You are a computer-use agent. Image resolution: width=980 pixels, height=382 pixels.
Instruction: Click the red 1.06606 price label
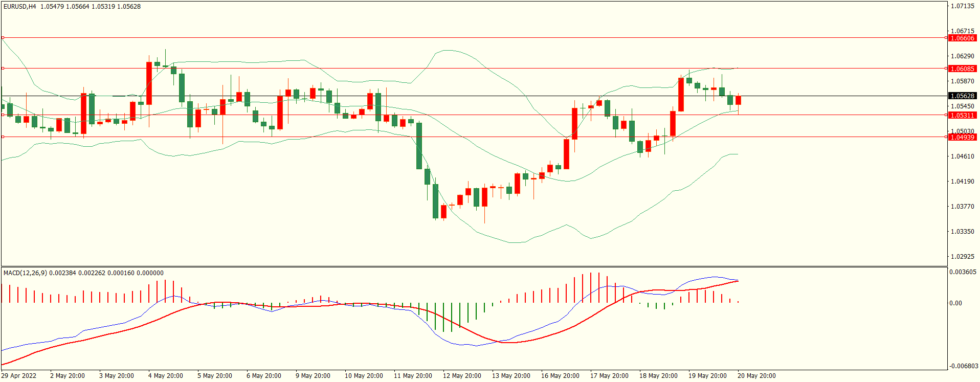pos(962,38)
